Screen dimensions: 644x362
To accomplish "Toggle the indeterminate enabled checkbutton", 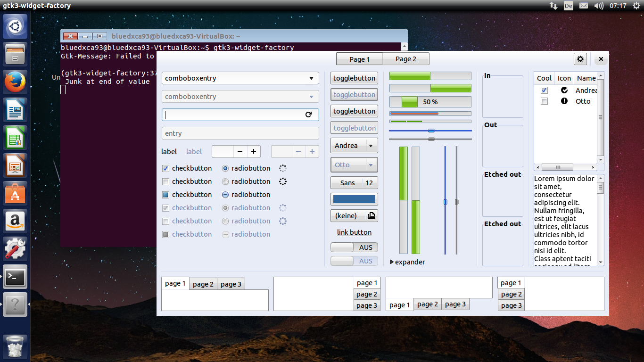I will 165,195.
